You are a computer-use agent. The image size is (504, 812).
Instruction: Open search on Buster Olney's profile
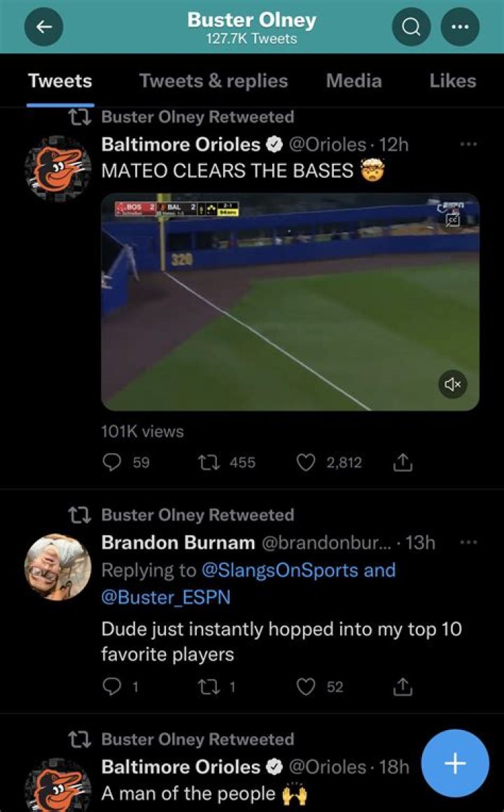[412, 27]
